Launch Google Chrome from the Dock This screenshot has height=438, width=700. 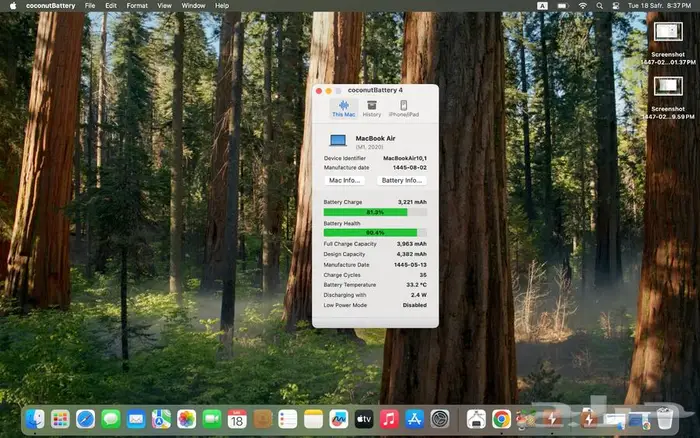pyautogui.click(x=501, y=419)
